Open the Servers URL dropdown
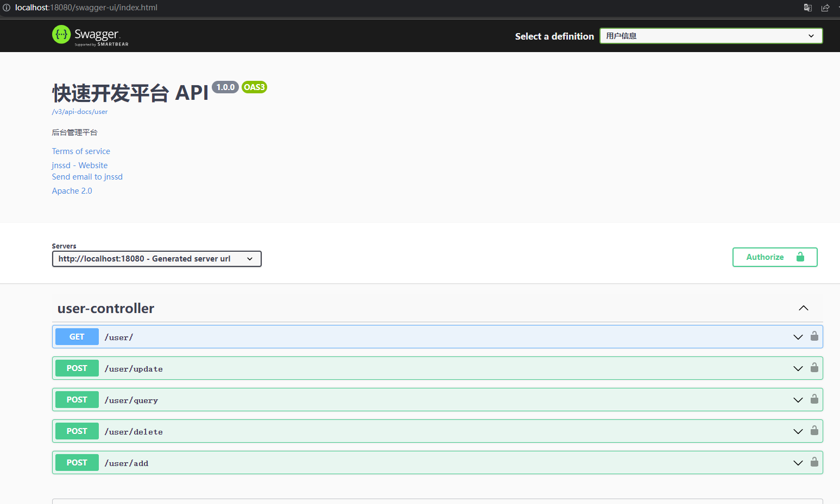The height and width of the screenshot is (504, 840). (x=156, y=259)
